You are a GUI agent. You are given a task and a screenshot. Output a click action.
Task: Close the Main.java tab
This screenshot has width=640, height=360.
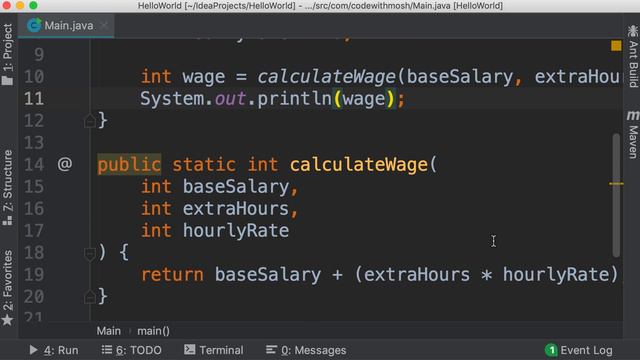[x=104, y=26]
